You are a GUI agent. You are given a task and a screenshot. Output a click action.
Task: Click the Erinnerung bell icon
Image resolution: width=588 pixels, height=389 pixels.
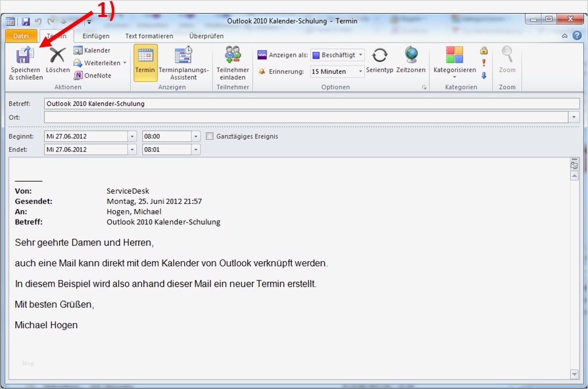tap(262, 71)
